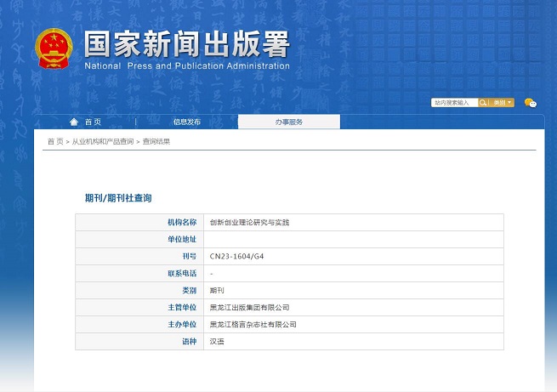Open the 信息发布 navigation tab
Image resolution: width=557 pixels, height=392 pixels.
point(187,122)
